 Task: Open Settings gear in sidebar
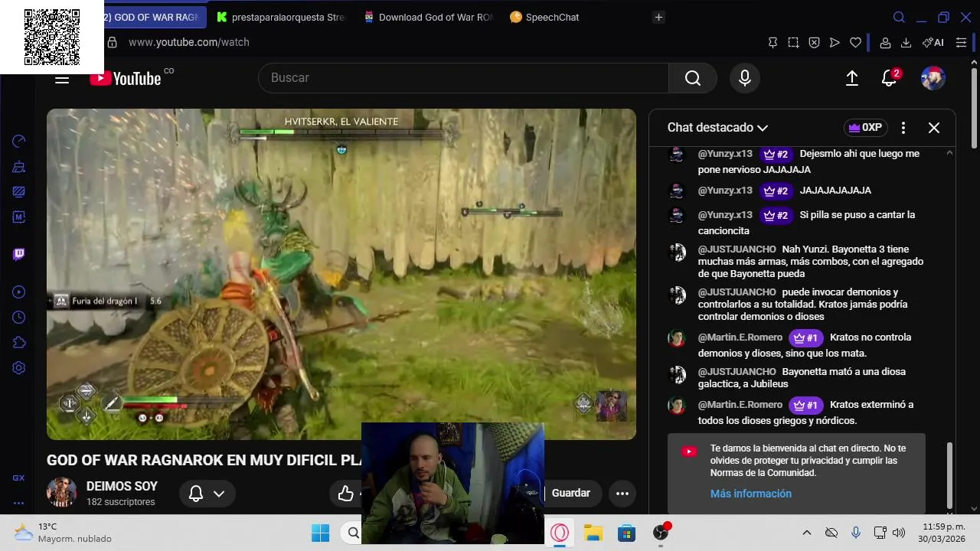point(19,367)
